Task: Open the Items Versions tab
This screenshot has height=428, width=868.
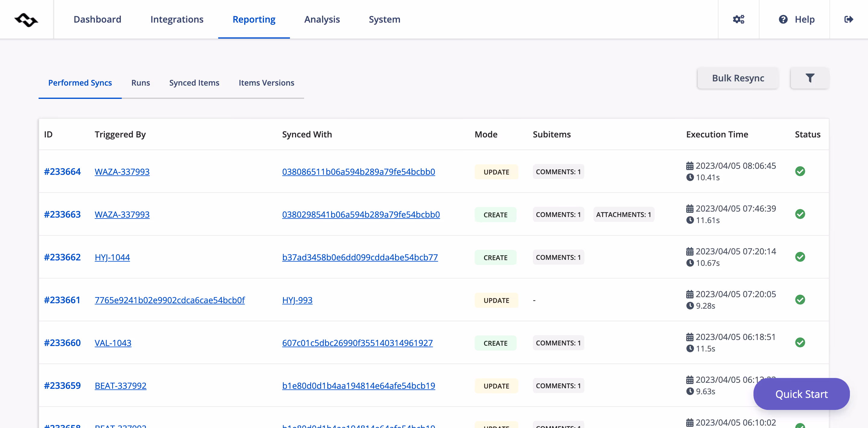Action: 266,83
